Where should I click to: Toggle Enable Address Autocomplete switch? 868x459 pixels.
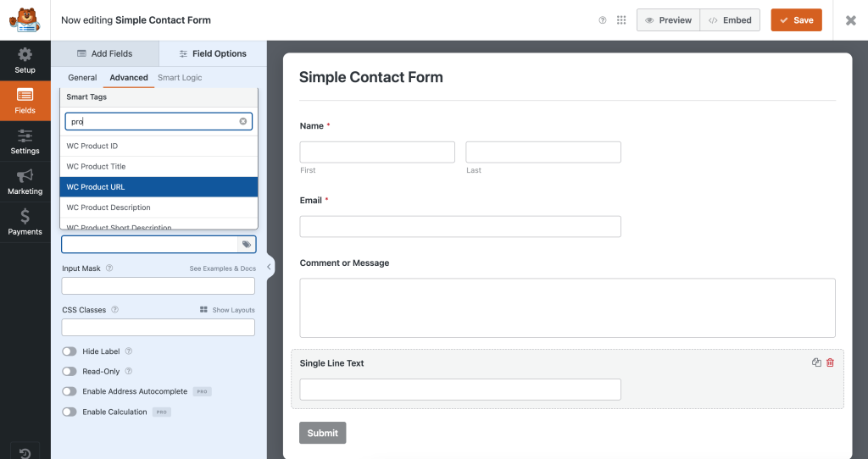click(x=69, y=392)
